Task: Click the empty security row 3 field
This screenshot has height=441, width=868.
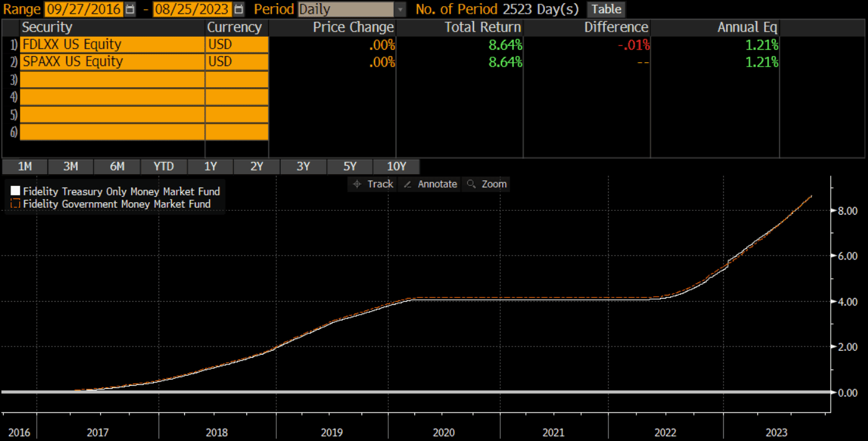Action: point(112,80)
